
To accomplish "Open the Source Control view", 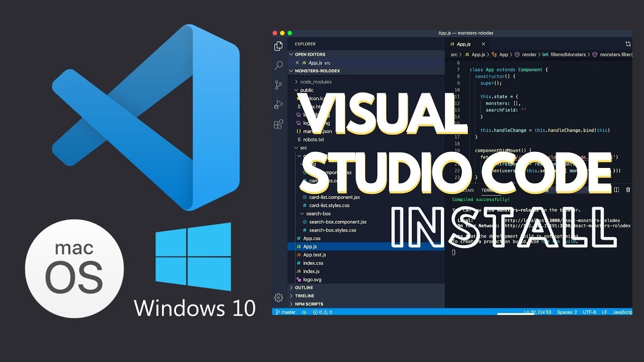I will coord(278,85).
